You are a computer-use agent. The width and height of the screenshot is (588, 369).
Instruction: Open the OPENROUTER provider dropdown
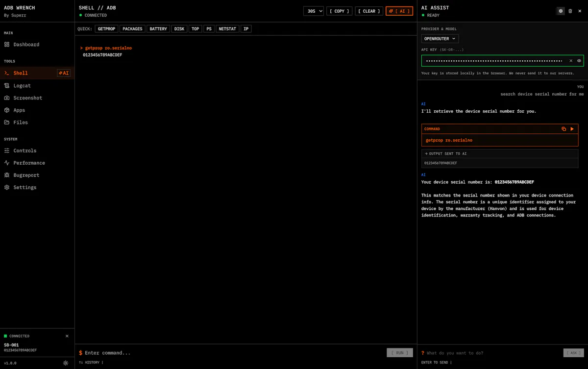coord(440,39)
